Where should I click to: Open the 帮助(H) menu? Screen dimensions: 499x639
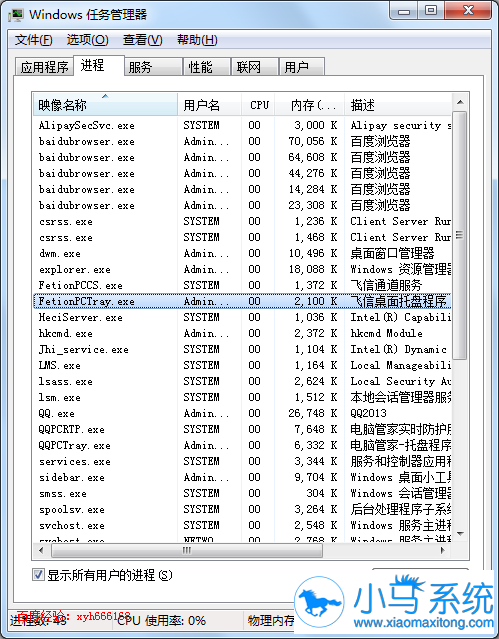[x=197, y=40]
